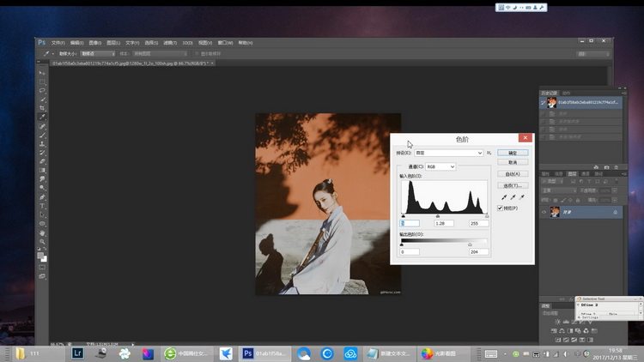Select the Gradient tool
Image resolution: width=644 pixels, height=362 pixels.
point(42,171)
